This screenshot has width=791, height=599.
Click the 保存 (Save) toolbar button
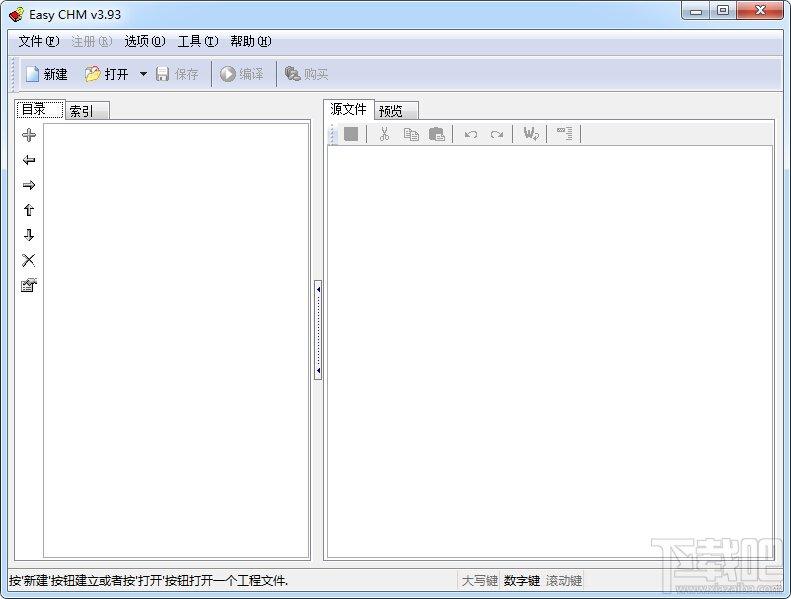click(177, 74)
